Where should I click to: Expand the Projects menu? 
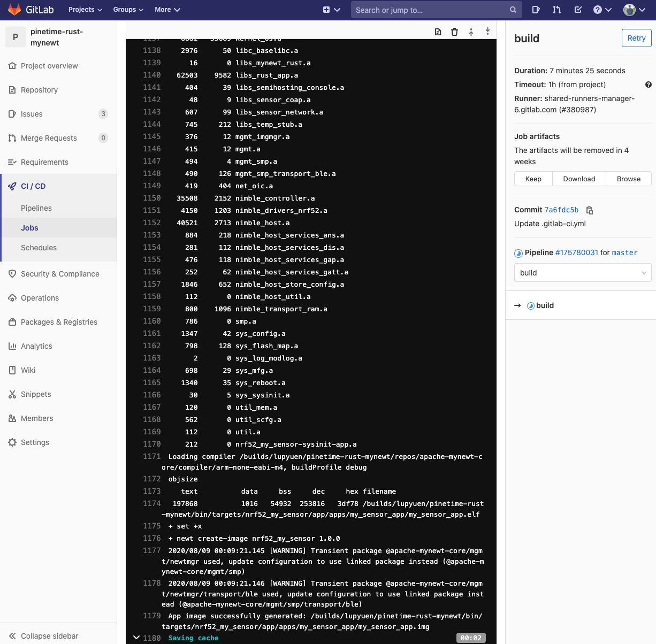click(85, 10)
